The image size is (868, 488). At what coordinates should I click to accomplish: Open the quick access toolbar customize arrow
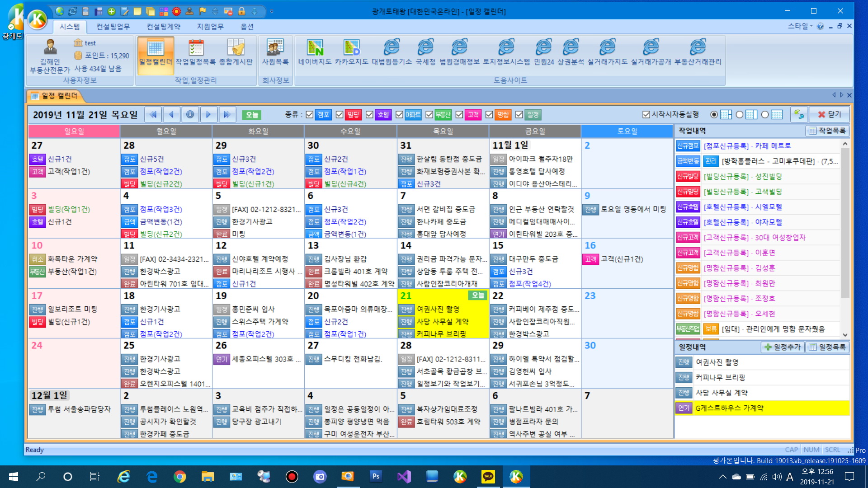(272, 11)
